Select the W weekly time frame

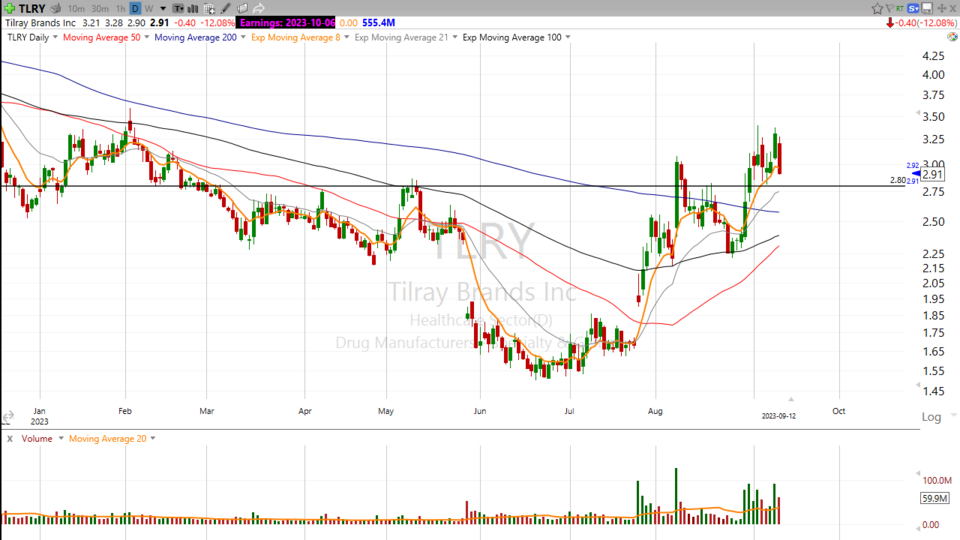[149, 9]
